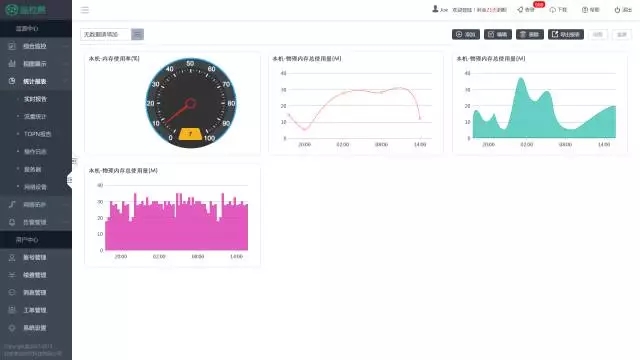640x360 pixels.
Task: Click the delete button with trash icon
Action: coord(530,34)
